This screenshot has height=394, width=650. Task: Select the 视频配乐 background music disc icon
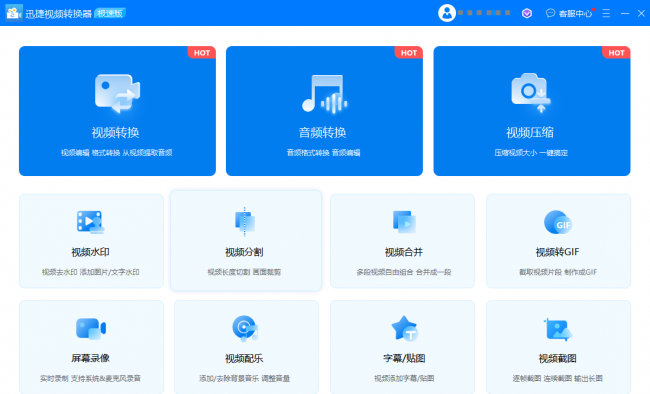point(245,328)
